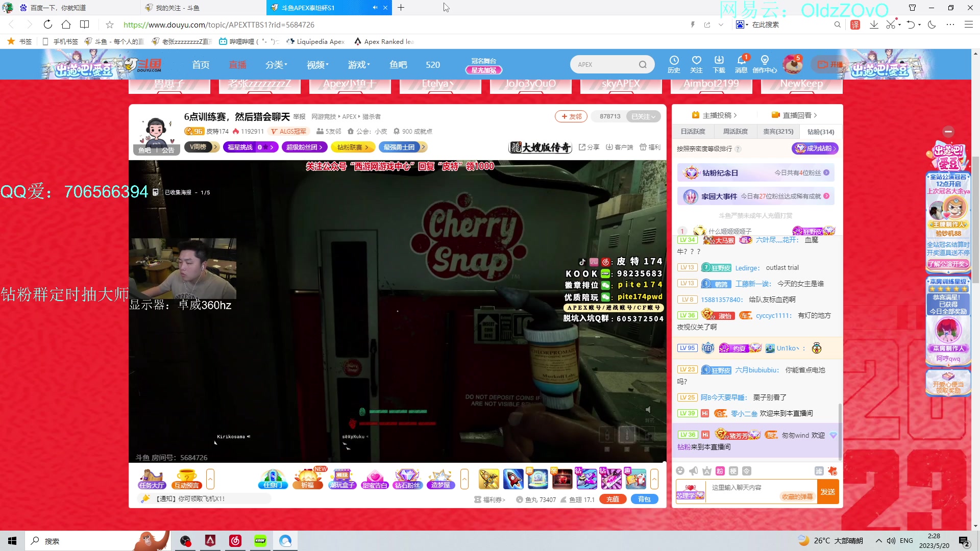
Task: Open the taskbar notification center icon
Action: (x=964, y=541)
